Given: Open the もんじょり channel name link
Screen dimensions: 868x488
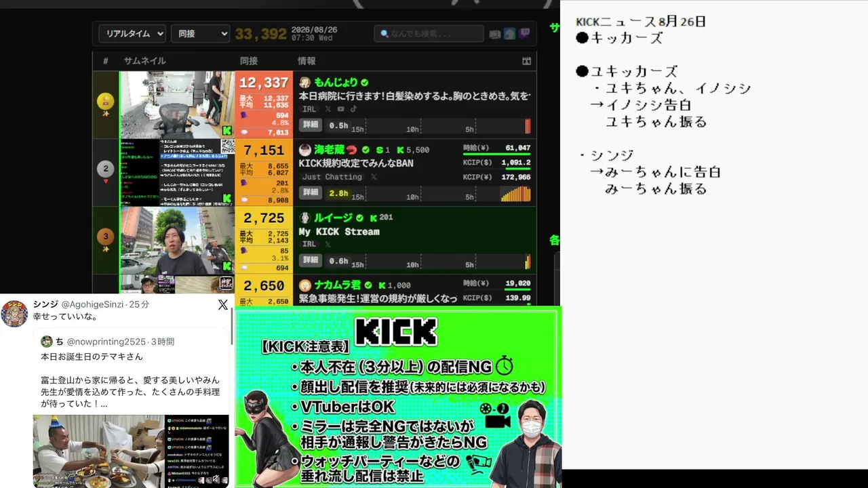Looking at the screenshot, I should (x=336, y=82).
